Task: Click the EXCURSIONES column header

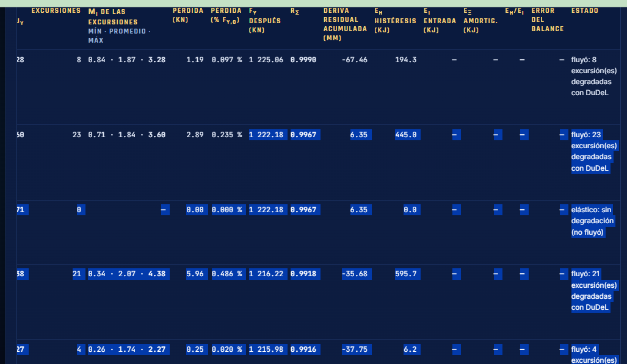Action: 56,11
